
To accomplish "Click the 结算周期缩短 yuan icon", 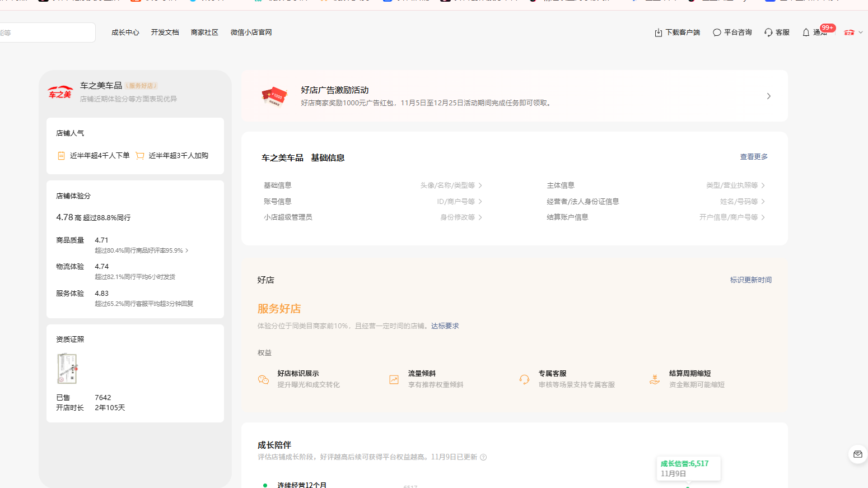I will pyautogui.click(x=655, y=379).
